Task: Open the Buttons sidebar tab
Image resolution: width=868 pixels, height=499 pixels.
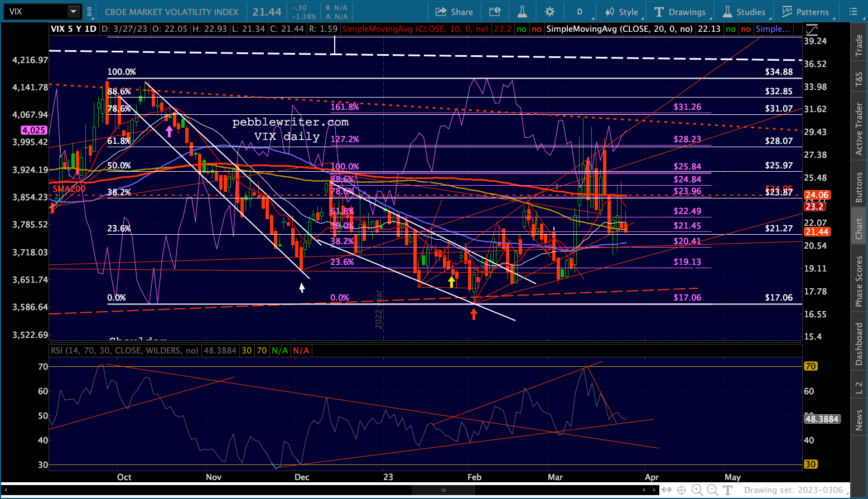Action: pyautogui.click(x=859, y=187)
